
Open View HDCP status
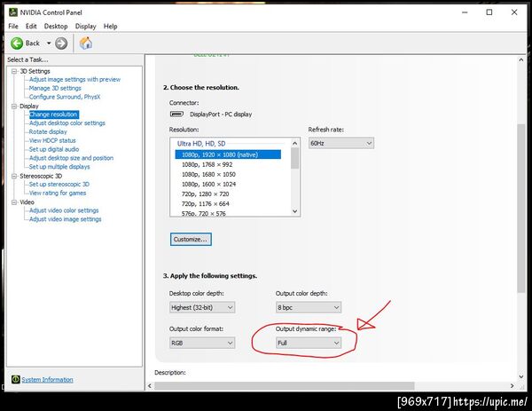pos(52,140)
